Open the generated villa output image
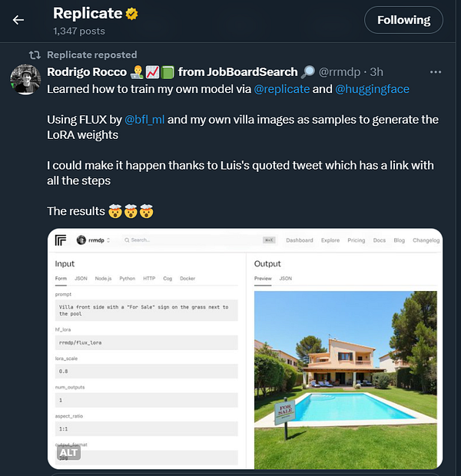The width and height of the screenshot is (461, 476). tap(346, 380)
